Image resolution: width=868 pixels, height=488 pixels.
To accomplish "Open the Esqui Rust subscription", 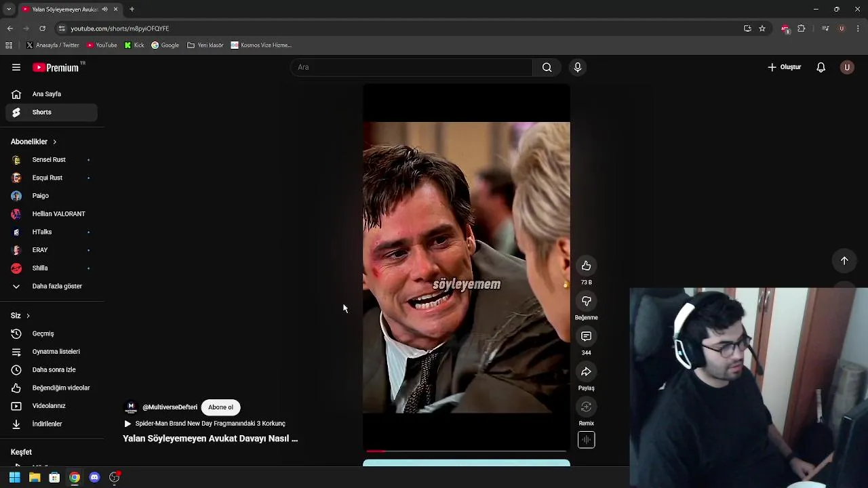I will click(52, 178).
